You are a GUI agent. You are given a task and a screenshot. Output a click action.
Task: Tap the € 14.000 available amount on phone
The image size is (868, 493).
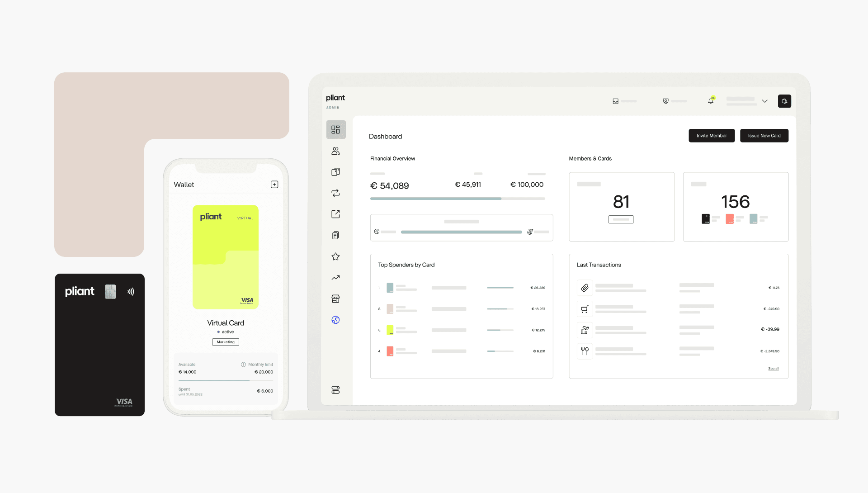click(x=187, y=372)
